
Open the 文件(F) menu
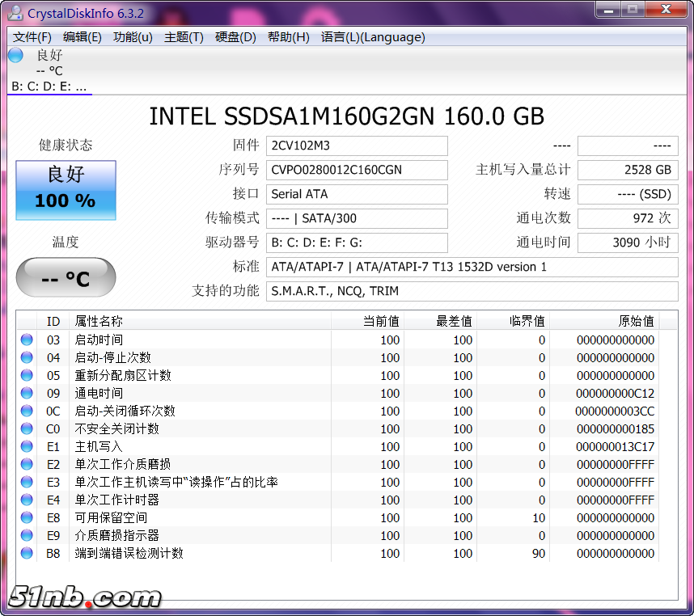32,37
